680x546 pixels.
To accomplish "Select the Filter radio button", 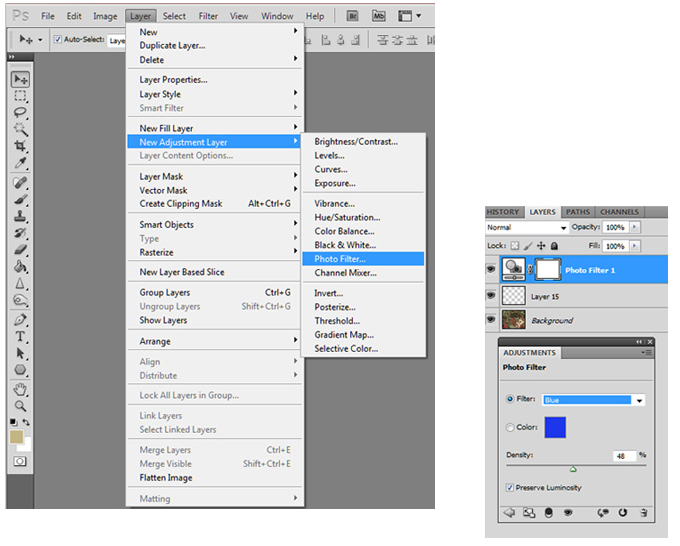I will pos(510,399).
